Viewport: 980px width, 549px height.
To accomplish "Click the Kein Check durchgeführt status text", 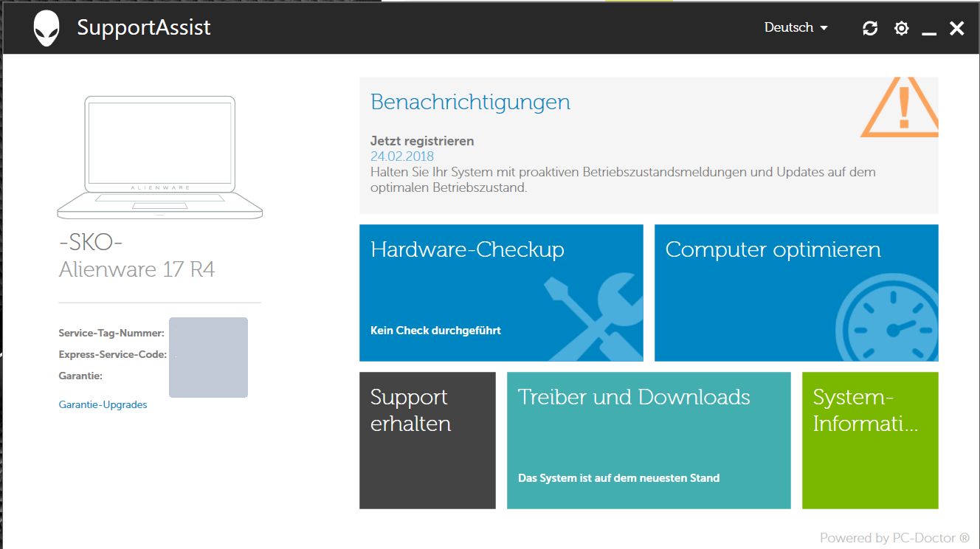I will (x=435, y=331).
